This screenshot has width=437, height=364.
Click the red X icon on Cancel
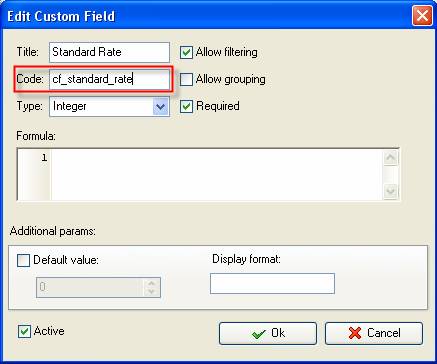[x=355, y=333]
